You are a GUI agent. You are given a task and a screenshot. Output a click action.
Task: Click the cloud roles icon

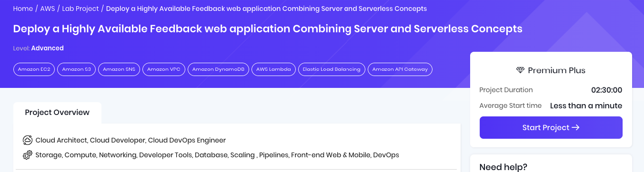[28, 140]
